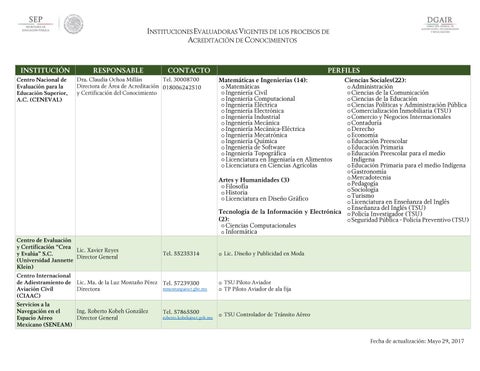Viewport: 480px width, 371px height.
Task: Click the Artes y Humanidades (3) heading
Action: 254,180
